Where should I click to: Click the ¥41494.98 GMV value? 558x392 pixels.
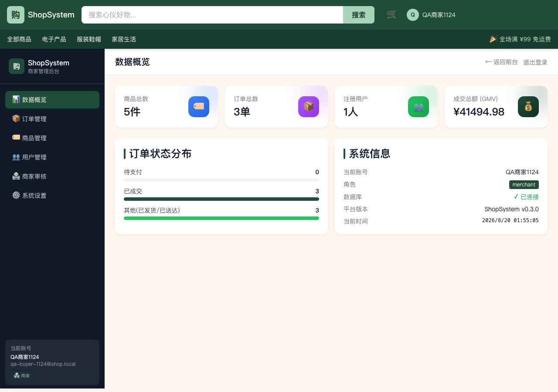click(479, 112)
